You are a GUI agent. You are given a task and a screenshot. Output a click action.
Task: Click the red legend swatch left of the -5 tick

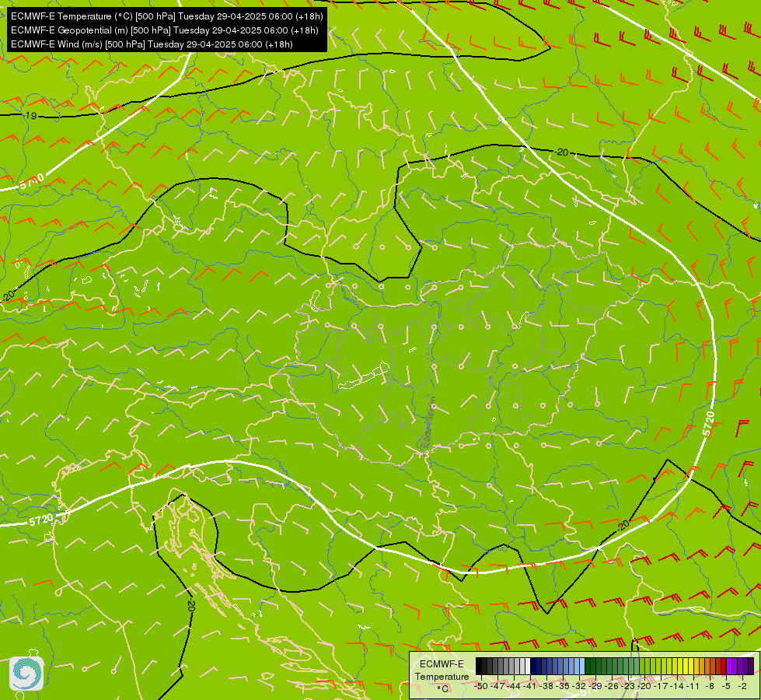pos(724,666)
